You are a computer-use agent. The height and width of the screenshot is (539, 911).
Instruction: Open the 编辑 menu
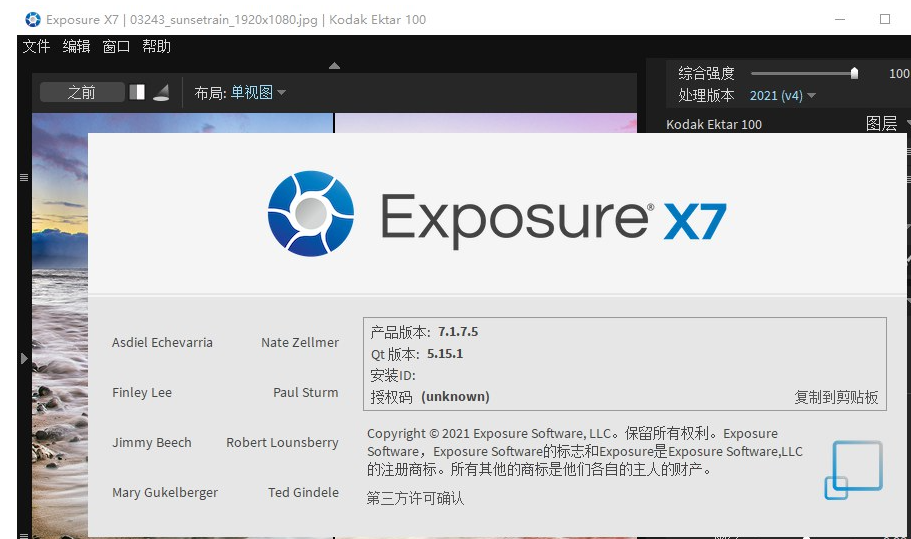(x=76, y=46)
